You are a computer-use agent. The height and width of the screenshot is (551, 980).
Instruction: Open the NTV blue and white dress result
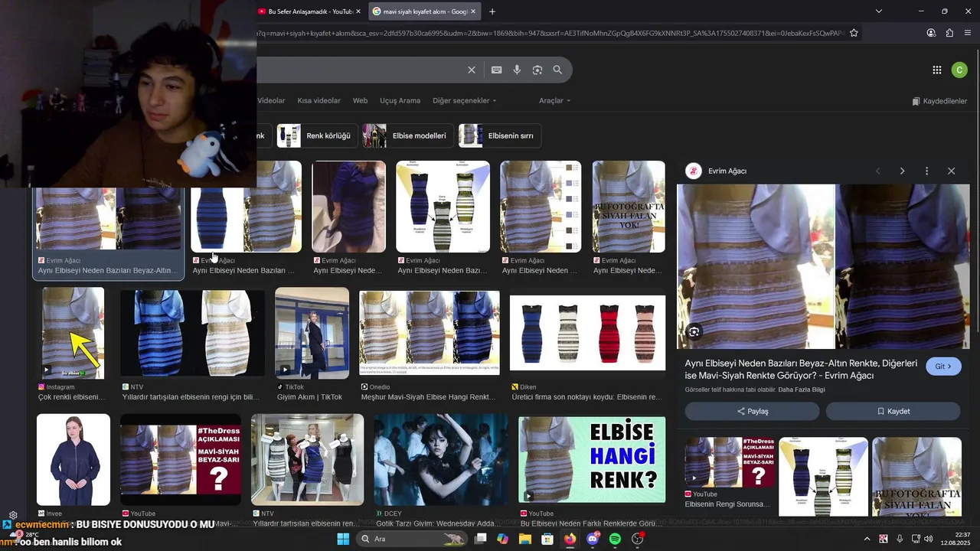[192, 333]
